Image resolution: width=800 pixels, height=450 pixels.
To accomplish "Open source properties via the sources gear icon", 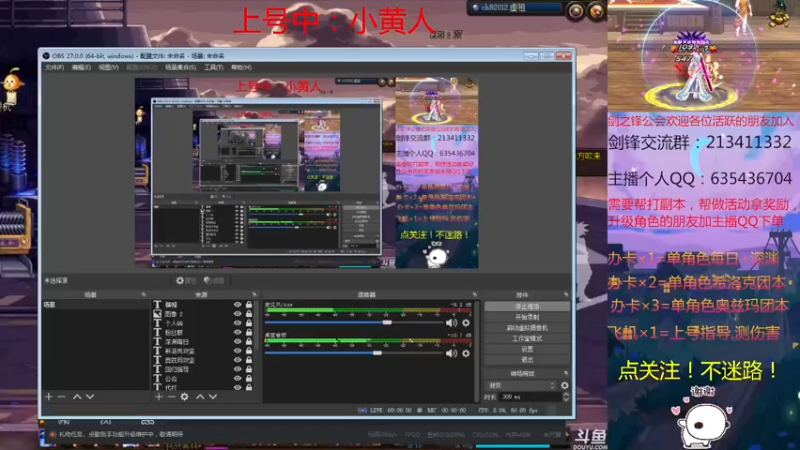I will [x=184, y=396].
